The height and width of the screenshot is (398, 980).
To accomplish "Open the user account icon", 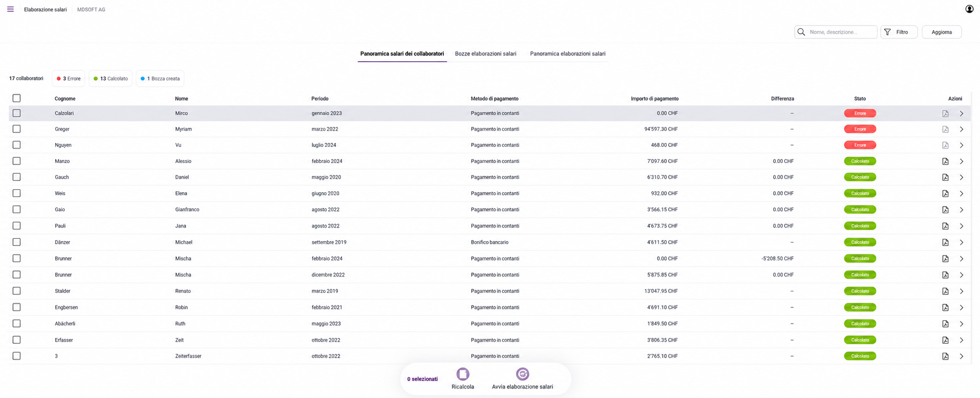I will click(969, 9).
